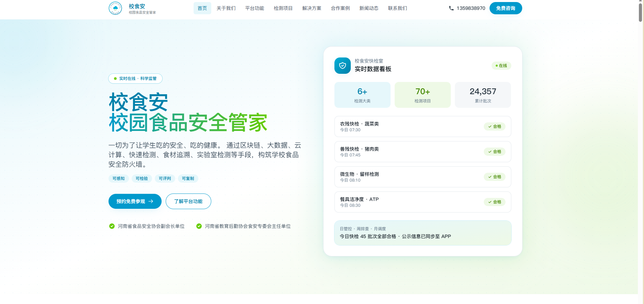Select the 兽残快检 · 猪肉类 row
Viewport: 644px width, 304px height.
[x=423, y=152]
